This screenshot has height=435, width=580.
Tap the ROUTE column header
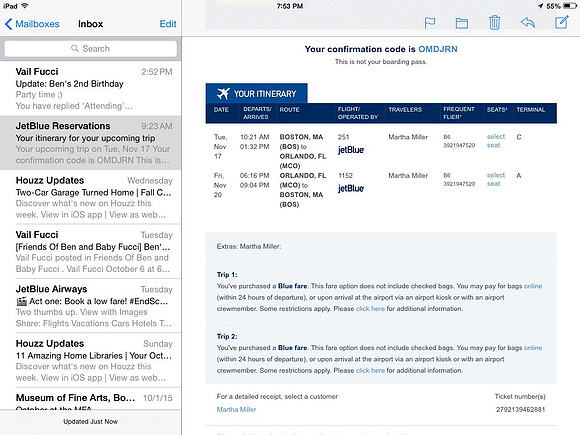coord(289,110)
